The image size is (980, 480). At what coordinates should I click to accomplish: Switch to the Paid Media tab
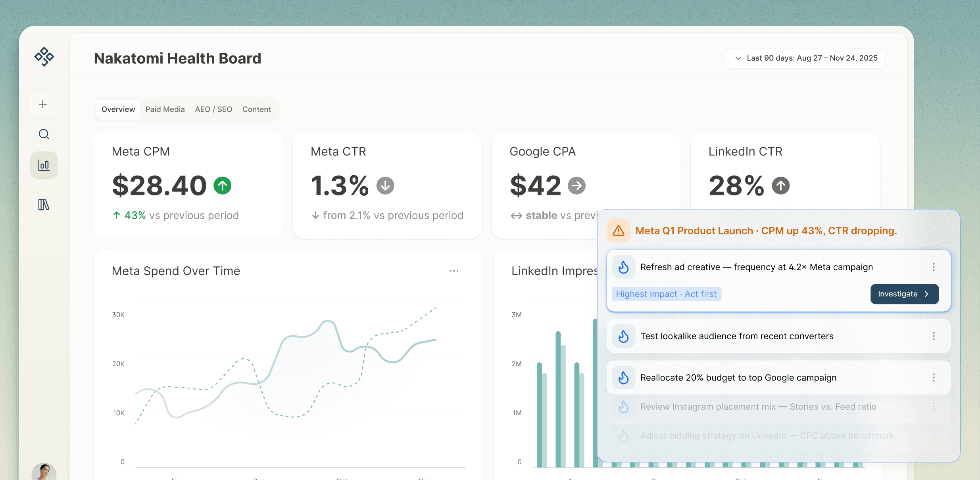click(x=165, y=109)
